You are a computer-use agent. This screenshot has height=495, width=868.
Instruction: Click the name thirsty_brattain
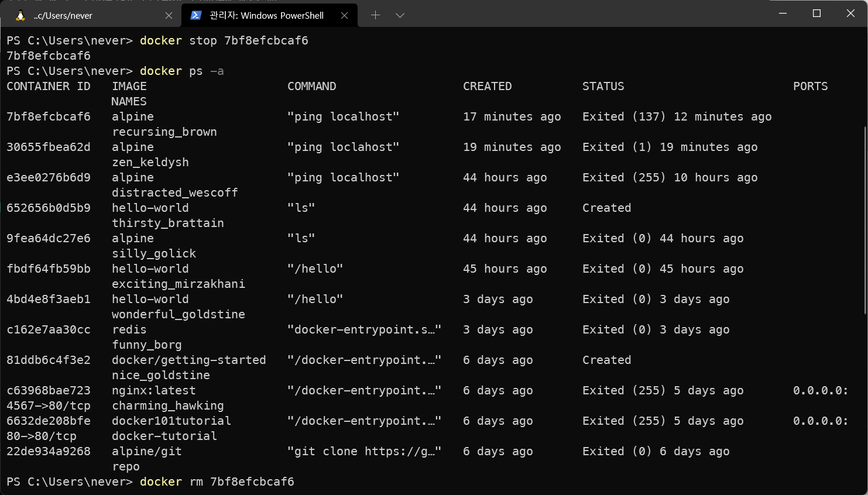[x=168, y=223]
